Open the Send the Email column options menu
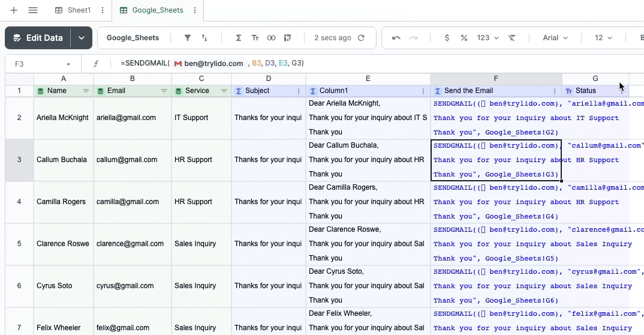The height and width of the screenshot is (335, 644). (x=555, y=91)
